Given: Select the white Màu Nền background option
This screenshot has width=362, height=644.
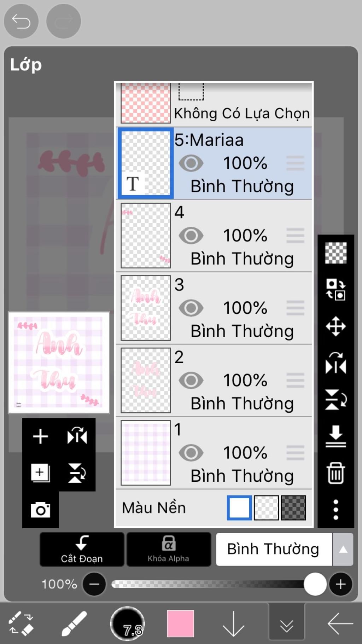Looking at the screenshot, I should click(x=239, y=507).
